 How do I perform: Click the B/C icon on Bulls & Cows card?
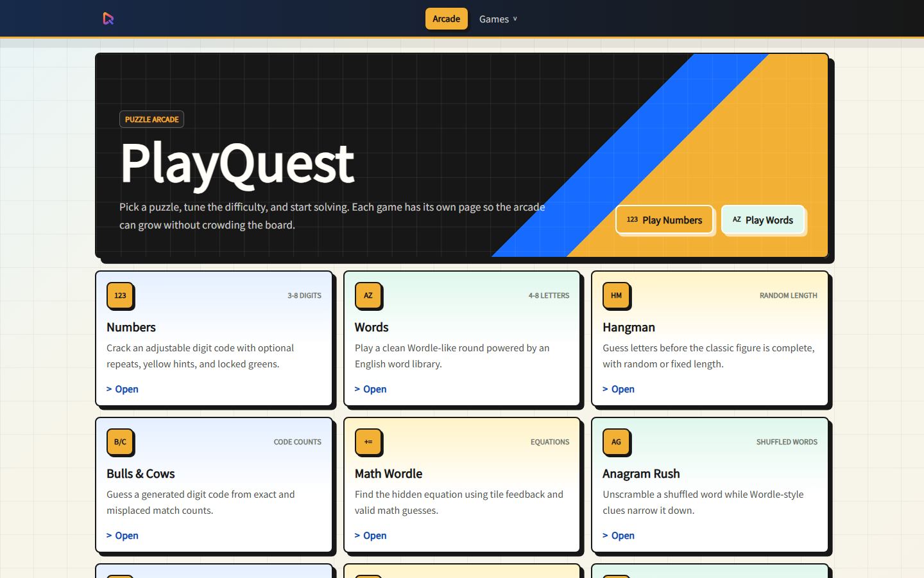tap(120, 442)
